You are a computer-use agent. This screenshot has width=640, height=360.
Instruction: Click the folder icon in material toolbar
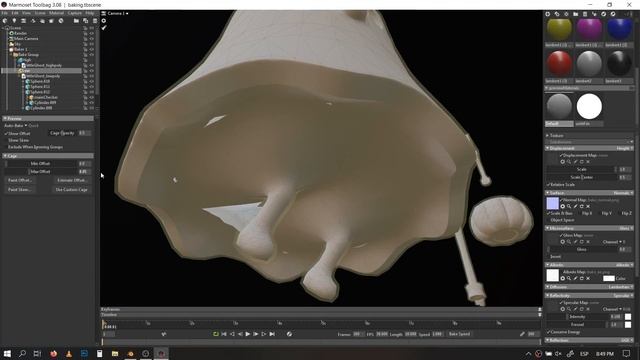(576, 14)
